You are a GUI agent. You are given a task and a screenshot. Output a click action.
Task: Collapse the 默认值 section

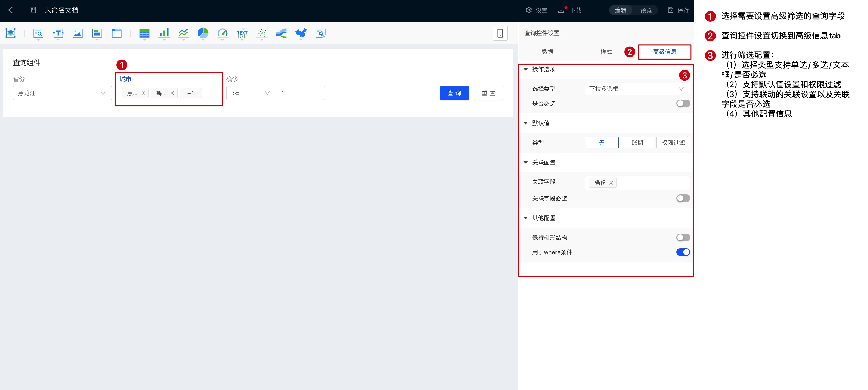coord(526,123)
